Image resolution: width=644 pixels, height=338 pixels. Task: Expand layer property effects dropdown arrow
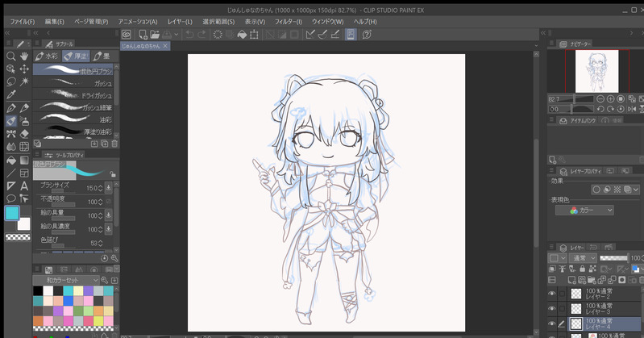coord(636,189)
